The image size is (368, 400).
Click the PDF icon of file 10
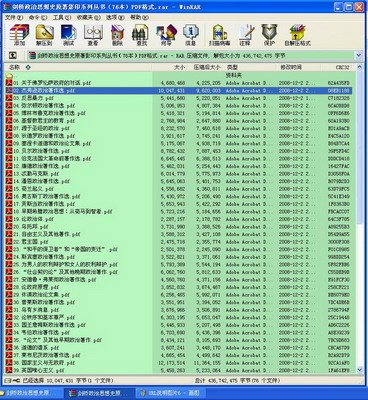click(9, 151)
